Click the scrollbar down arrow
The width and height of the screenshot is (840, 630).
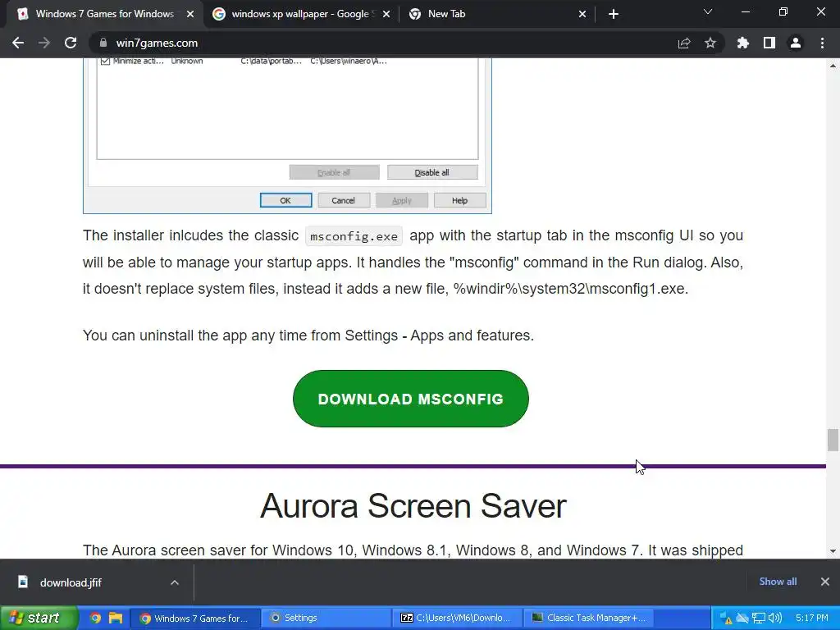[x=833, y=551]
